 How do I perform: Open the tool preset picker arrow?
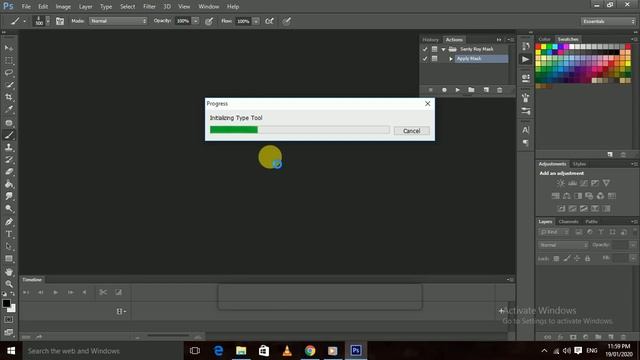pyautogui.click(x=24, y=21)
